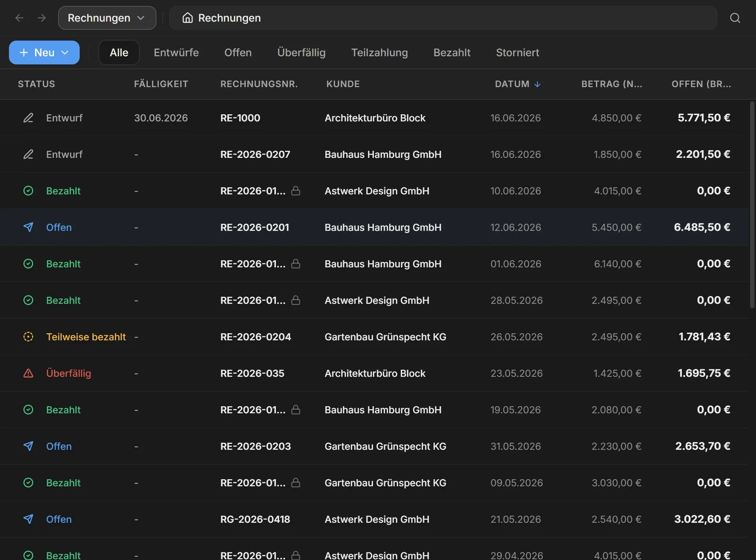
Task: Sort by the Kunde column header
Action: pos(343,84)
